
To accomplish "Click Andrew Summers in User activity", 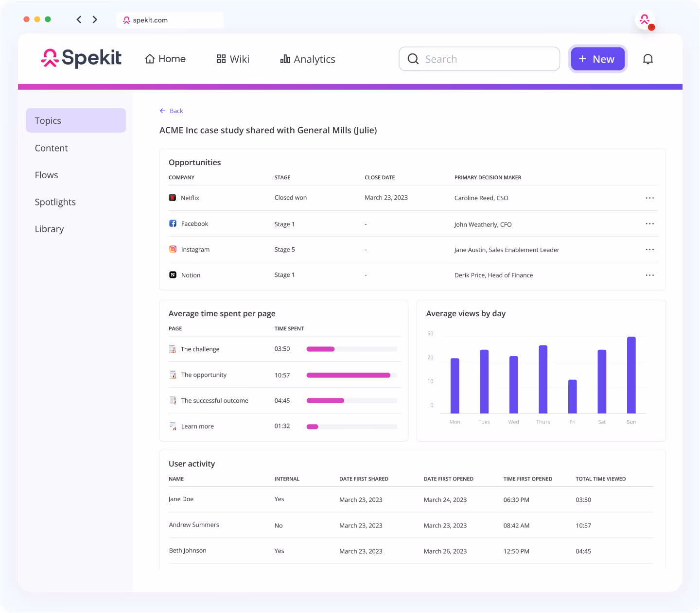I will (194, 525).
